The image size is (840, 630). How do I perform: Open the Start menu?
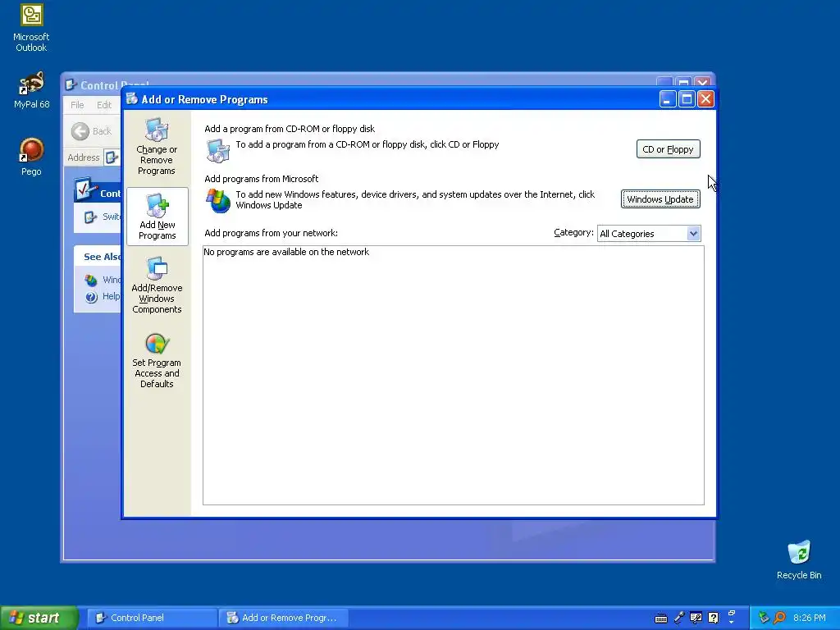pyautogui.click(x=39, y=618)
